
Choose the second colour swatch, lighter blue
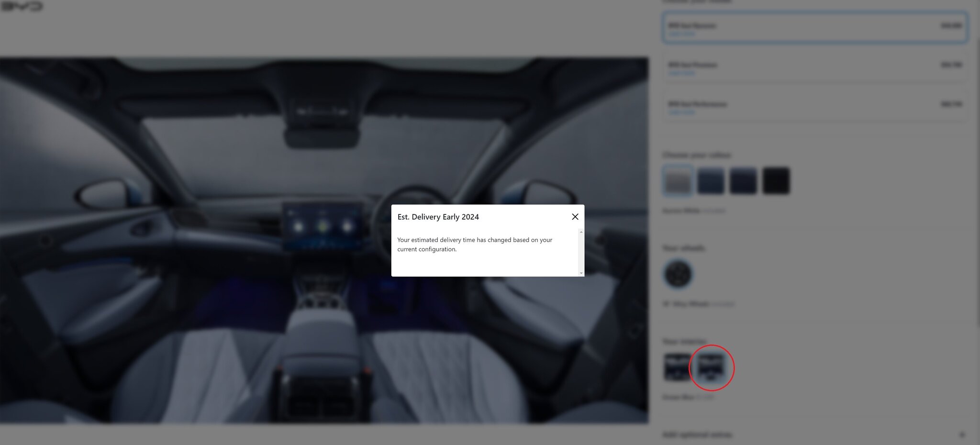(710, 181)
